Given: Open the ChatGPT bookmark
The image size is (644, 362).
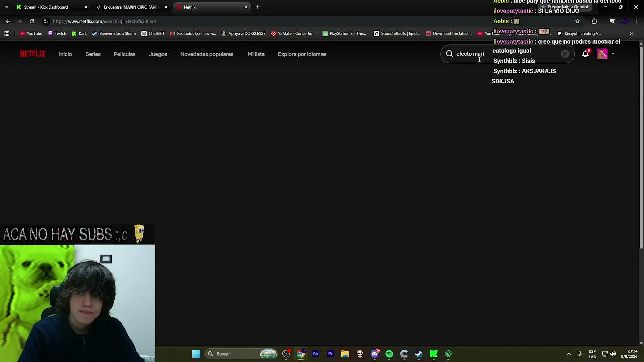Looking at the screenshot, I should click(x=153, y=34).
